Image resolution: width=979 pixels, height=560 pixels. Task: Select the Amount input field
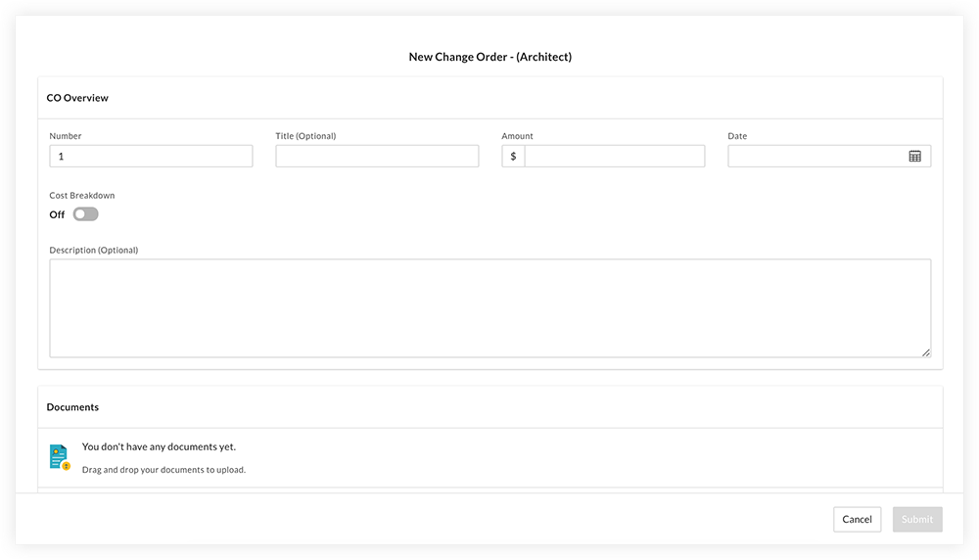pyautogui.click(x=615, y=156)
